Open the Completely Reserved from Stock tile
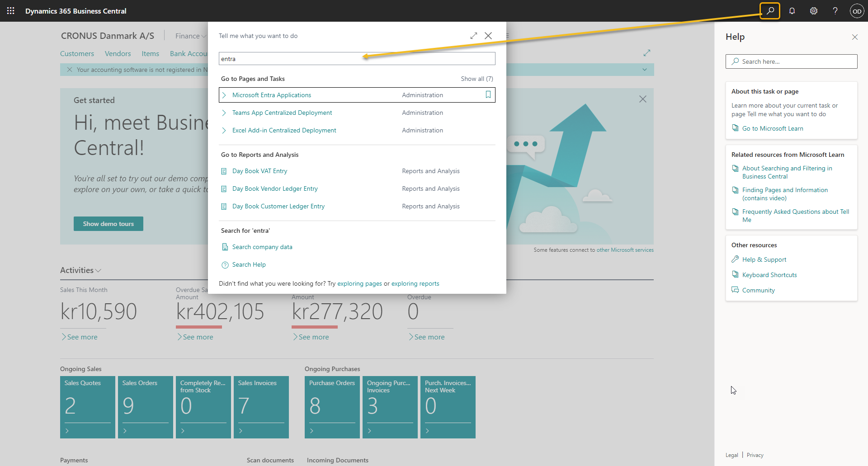The height and width of the screenshot is (466, 868). pyautogui.click(x=203, y=407)
